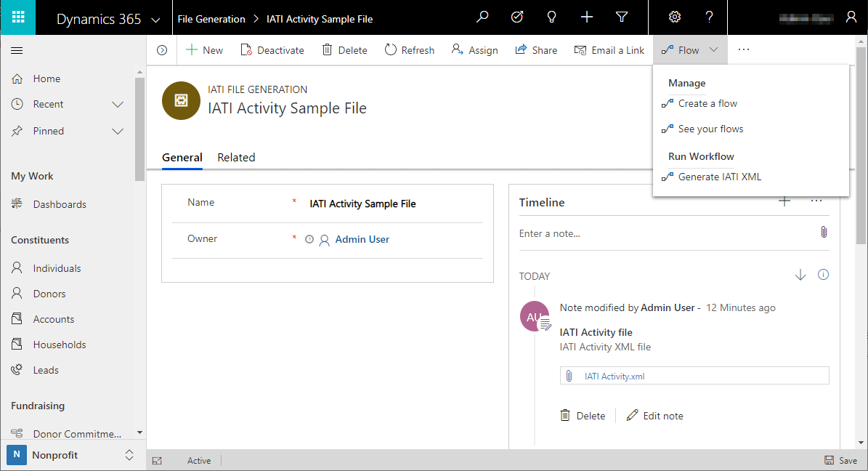This screenshot has width=868, height=471.
Task: Open the Timeline more options ellipsis
Action: pos(816,201)
